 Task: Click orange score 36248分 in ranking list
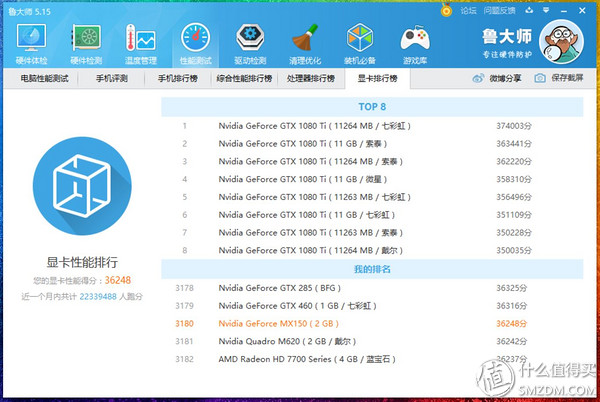(511, 324)
